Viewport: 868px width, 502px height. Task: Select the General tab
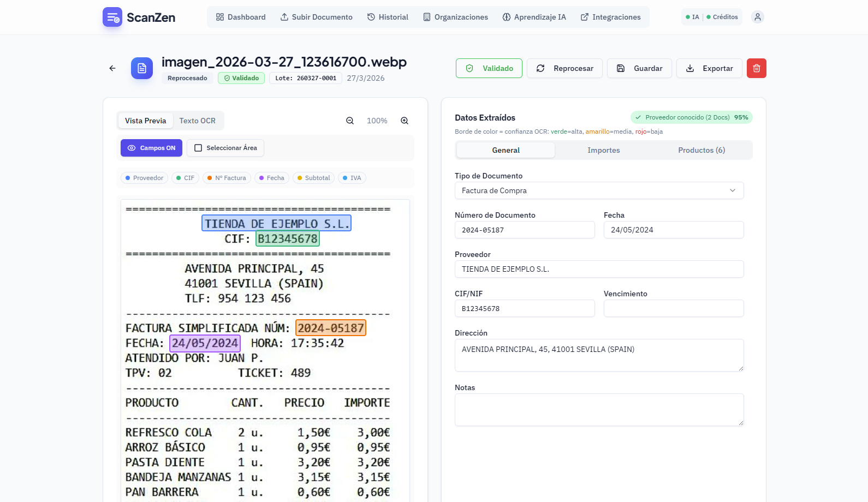pos(506,150)
